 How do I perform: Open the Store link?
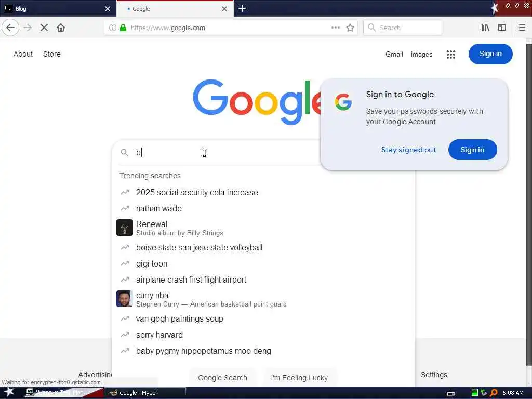click(x=52, y=54)
